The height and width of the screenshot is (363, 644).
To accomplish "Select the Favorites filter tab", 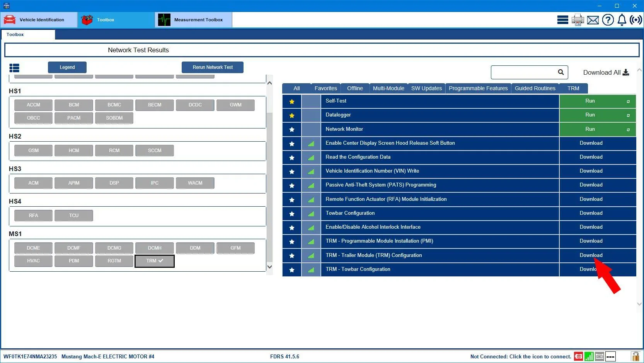I will click(325, 88).
